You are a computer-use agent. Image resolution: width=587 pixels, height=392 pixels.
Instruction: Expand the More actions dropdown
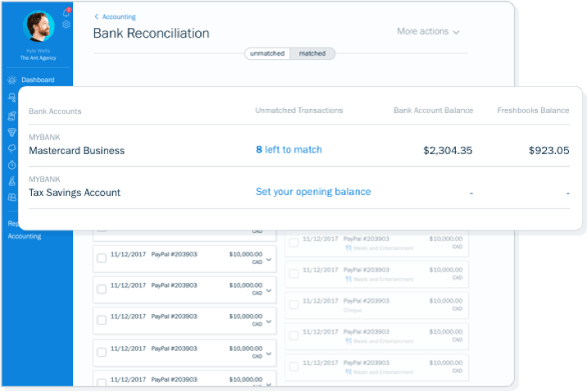pyautogui.click(x=428, y=32)
